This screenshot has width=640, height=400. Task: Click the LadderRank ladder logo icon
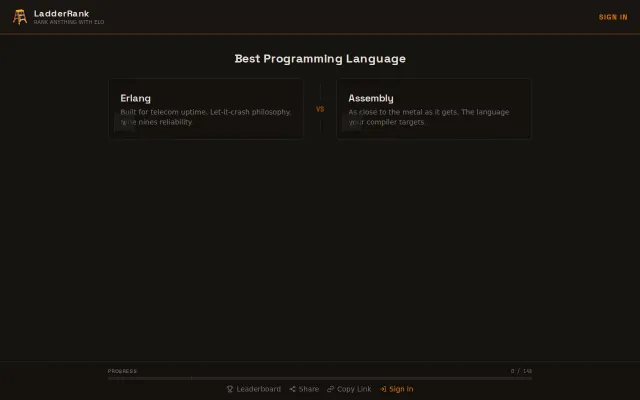pos(20,17)
